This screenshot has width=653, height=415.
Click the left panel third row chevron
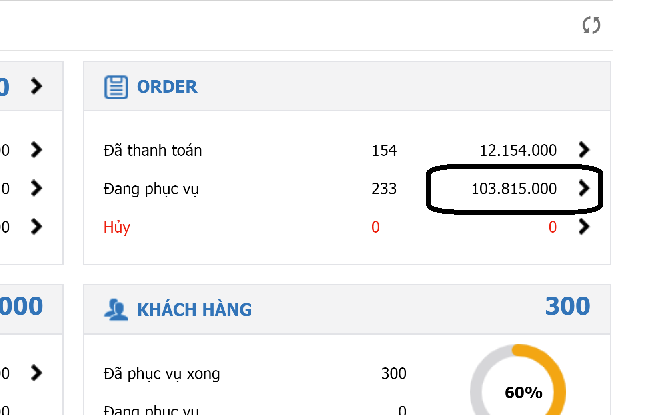pyautogui.click(x=36, y=226)
